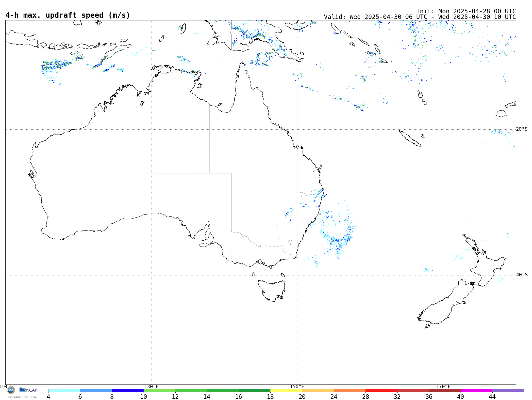This screenshot has width=532, height=400.
Task: Click the plot title '4-h max. updraft speed (m/s)'
Action: (68, 15)
